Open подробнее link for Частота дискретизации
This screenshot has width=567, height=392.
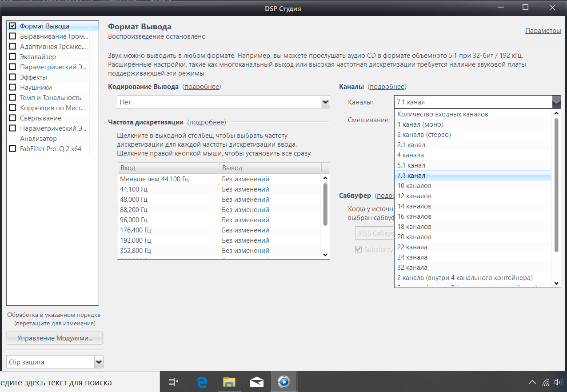pyautogui.click(x=207, y=122)
